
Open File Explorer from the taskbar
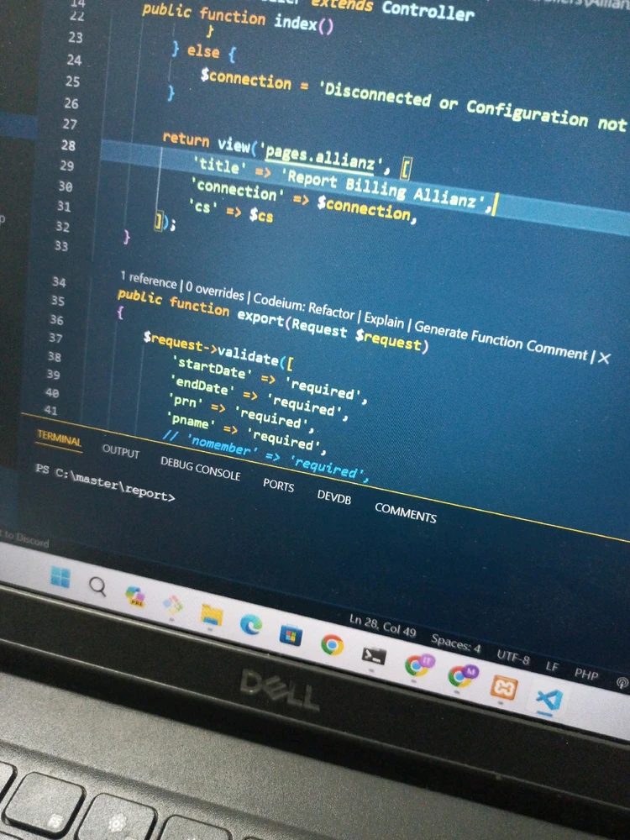[211, 616]
